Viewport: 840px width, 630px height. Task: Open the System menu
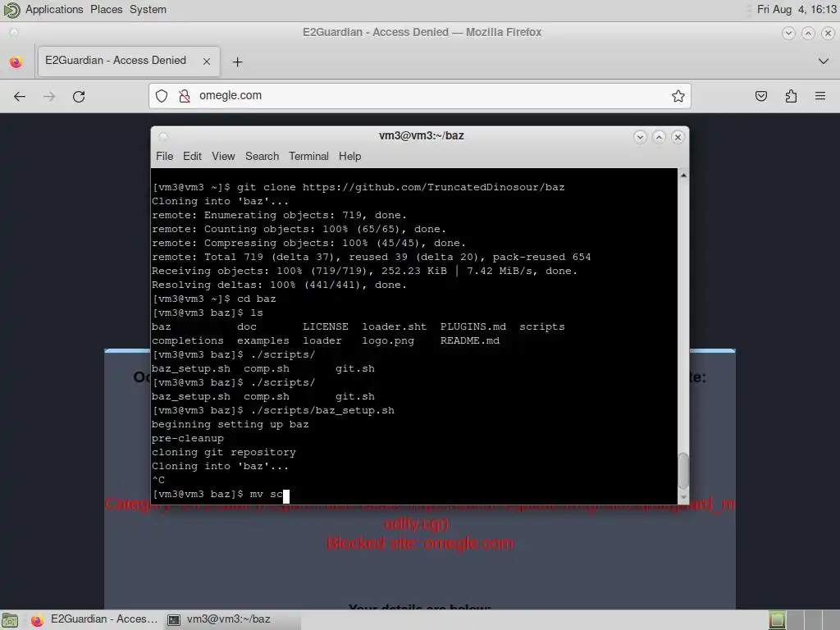pos(148,10)
